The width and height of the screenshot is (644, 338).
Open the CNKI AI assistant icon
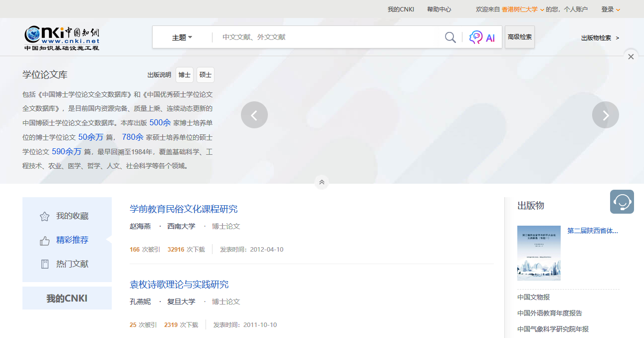click(x=482, y=37)
